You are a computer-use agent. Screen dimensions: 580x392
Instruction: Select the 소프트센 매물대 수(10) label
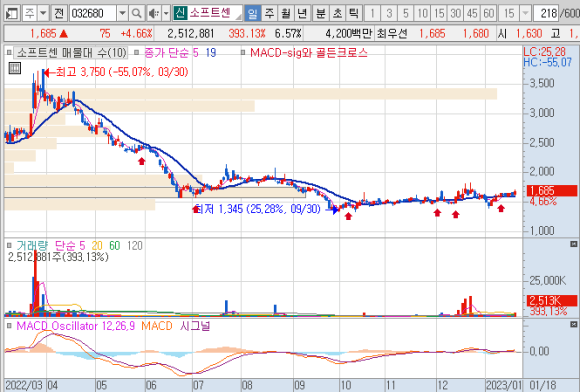coord(71,53)
